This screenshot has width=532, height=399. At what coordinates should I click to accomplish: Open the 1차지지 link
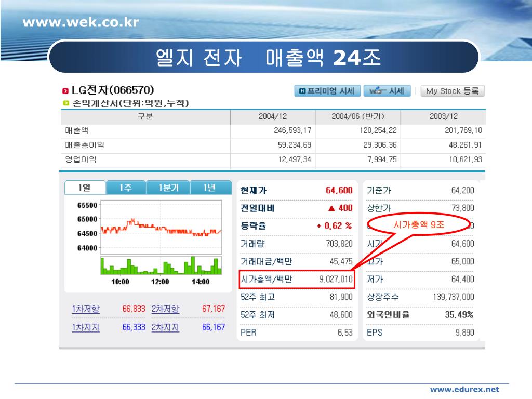[86, 327]
